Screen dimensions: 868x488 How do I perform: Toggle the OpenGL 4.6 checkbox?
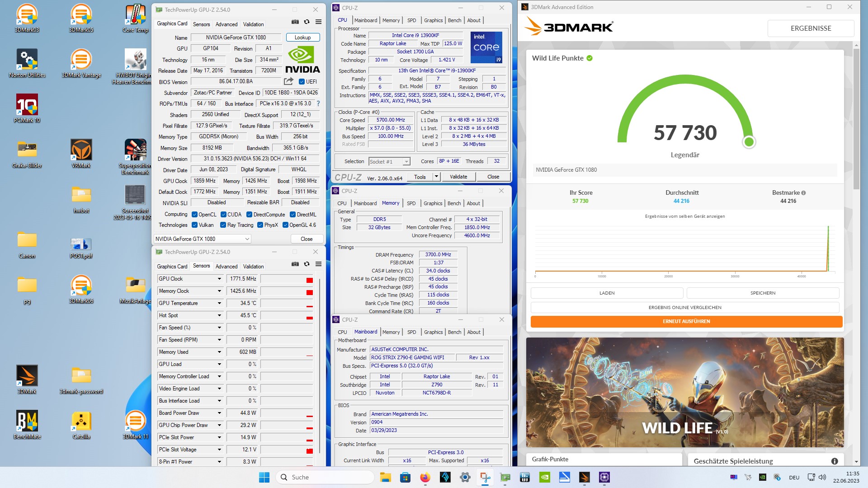[285, 225]
